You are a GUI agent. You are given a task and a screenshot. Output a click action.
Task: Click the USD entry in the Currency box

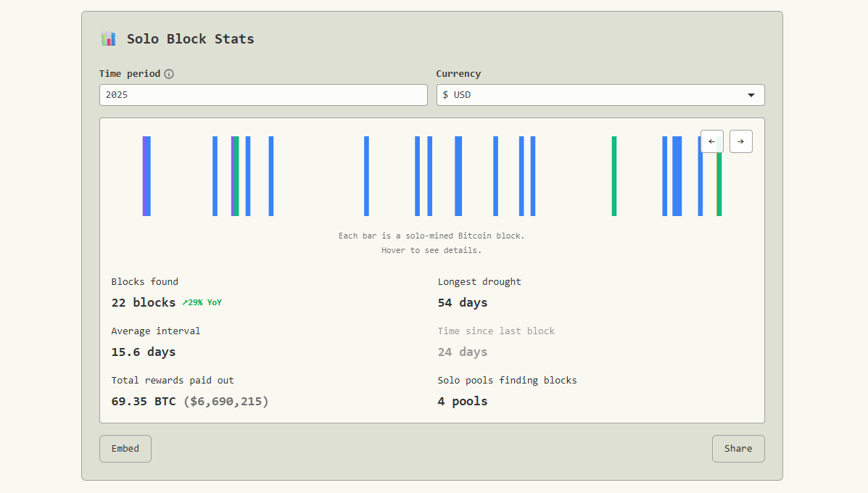tap(462, 94)
